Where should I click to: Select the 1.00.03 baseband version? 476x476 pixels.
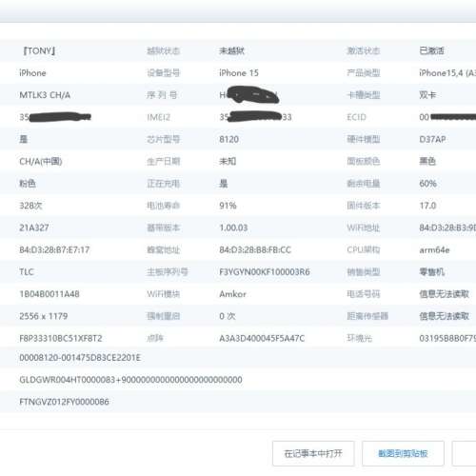[x=233, y=228]
